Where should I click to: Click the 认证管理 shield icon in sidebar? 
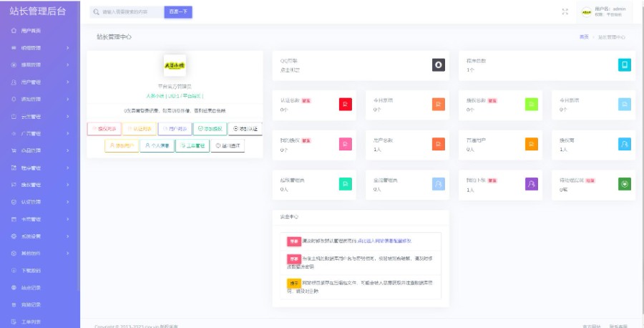pyautogui.click(x=14, y=202)
